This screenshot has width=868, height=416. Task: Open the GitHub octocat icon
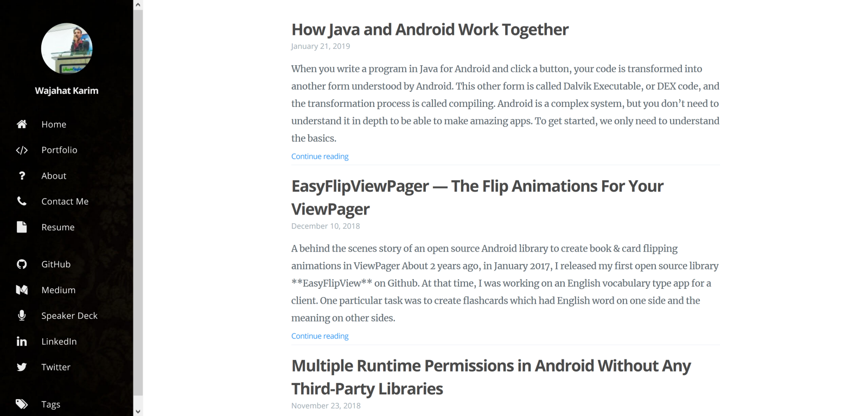point(22,264)
